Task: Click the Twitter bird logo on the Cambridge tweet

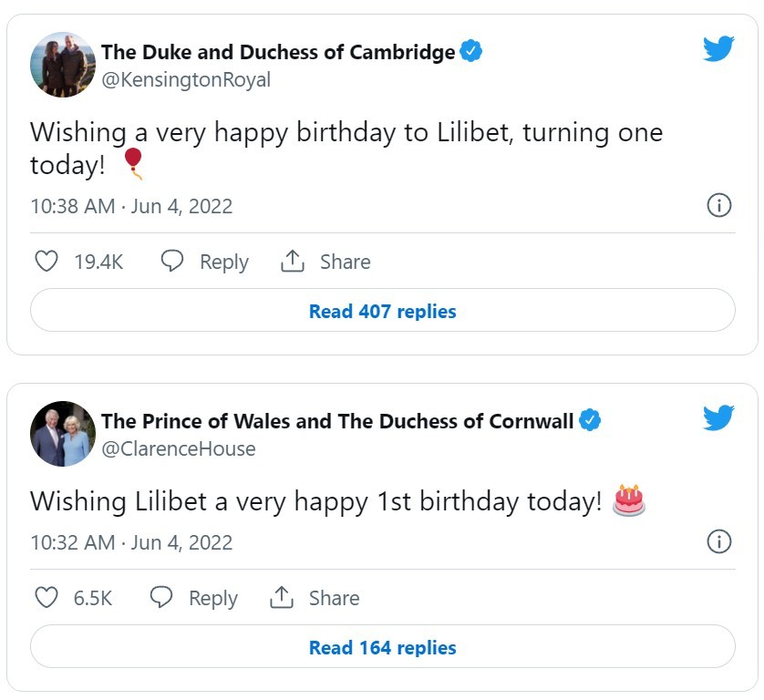Action: 718,48
